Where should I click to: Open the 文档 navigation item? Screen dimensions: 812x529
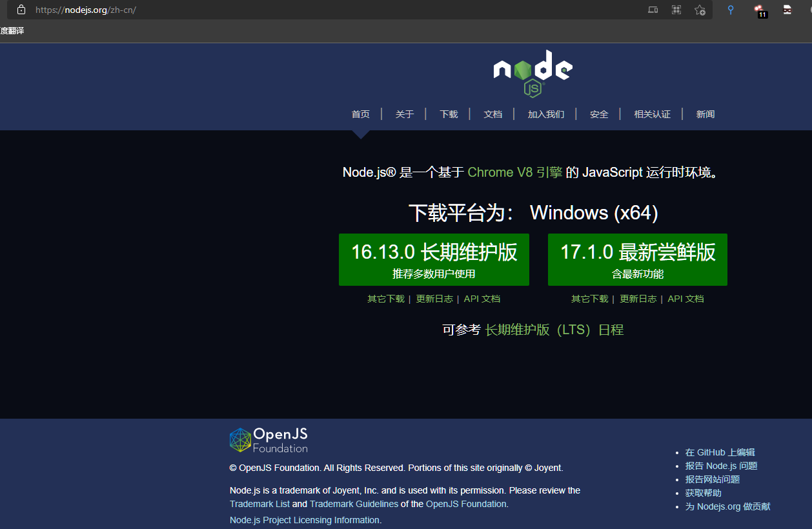tap(492, 114)
